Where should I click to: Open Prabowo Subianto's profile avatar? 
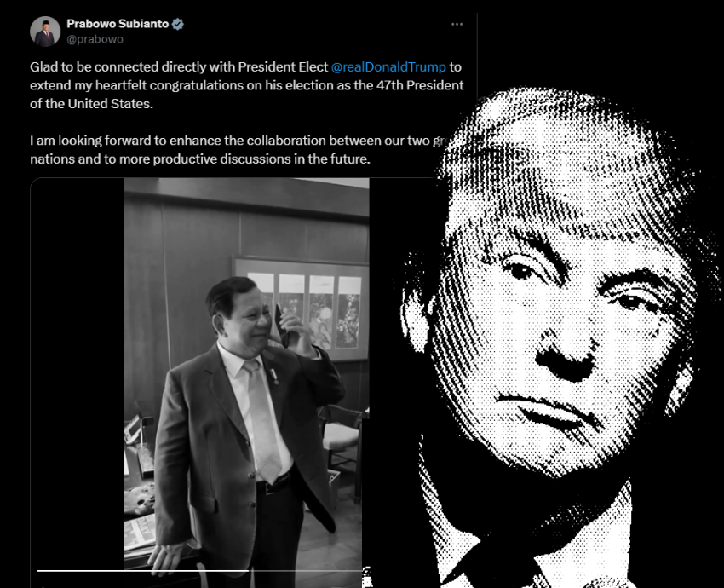(x=45, y=32)
